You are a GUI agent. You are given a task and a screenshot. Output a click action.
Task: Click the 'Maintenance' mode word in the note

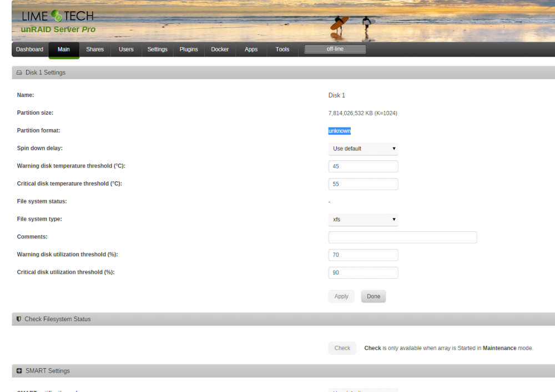500,348
